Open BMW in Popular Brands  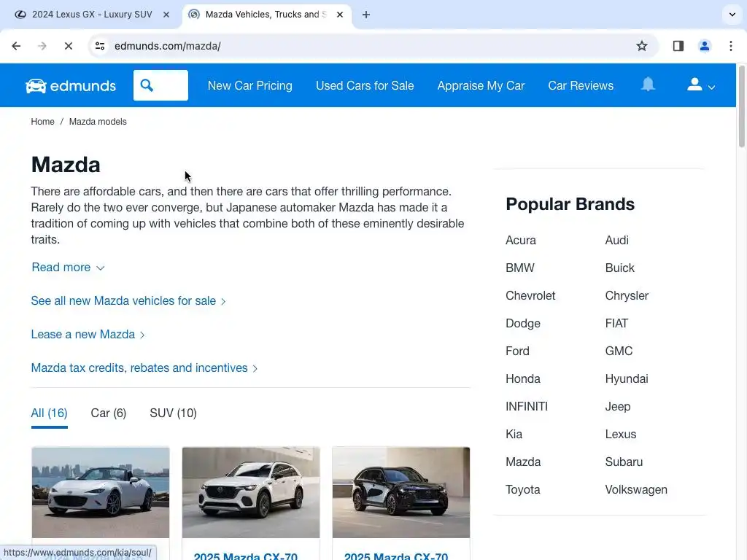pyautogui.click(x=520, y=268)
